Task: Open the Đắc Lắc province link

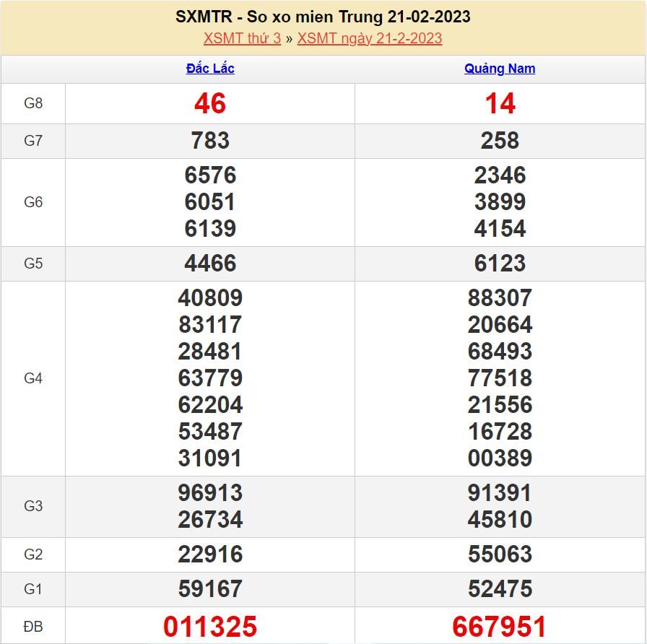Action: coord(210,69)
